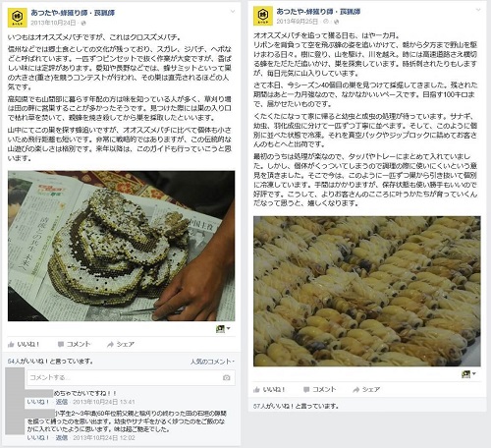Attach a photo using the comment camera icon

point(226,377)
